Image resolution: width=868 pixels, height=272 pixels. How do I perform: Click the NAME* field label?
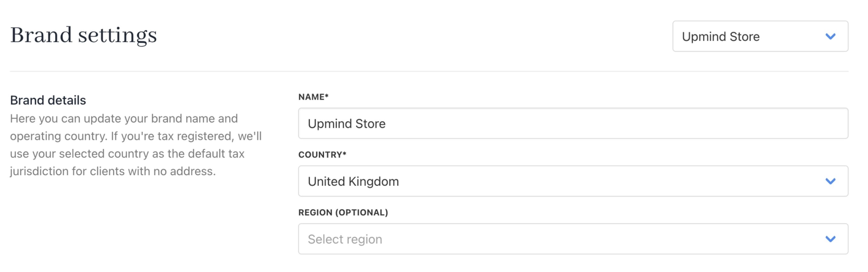click(313, 97)
